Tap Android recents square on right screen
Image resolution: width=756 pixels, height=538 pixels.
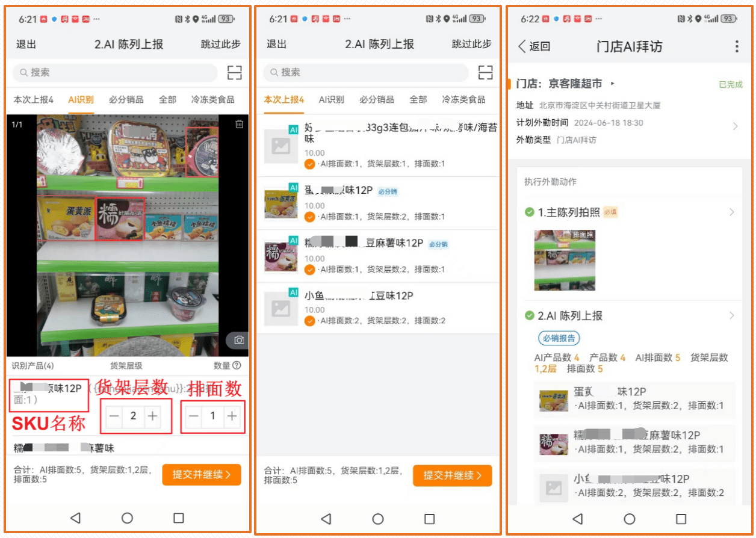tap(681, 518)
